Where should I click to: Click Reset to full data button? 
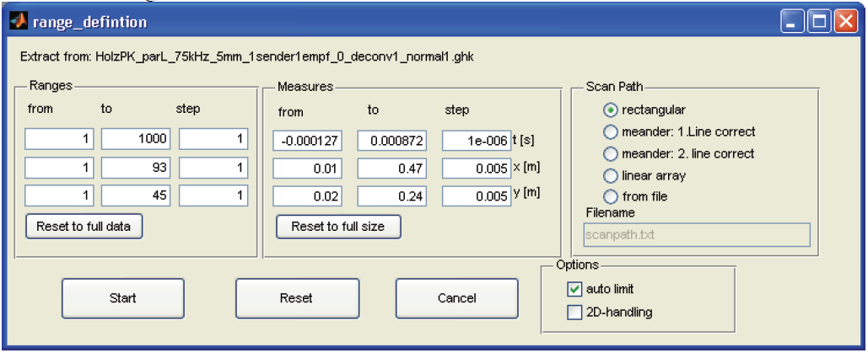[84, 227]
